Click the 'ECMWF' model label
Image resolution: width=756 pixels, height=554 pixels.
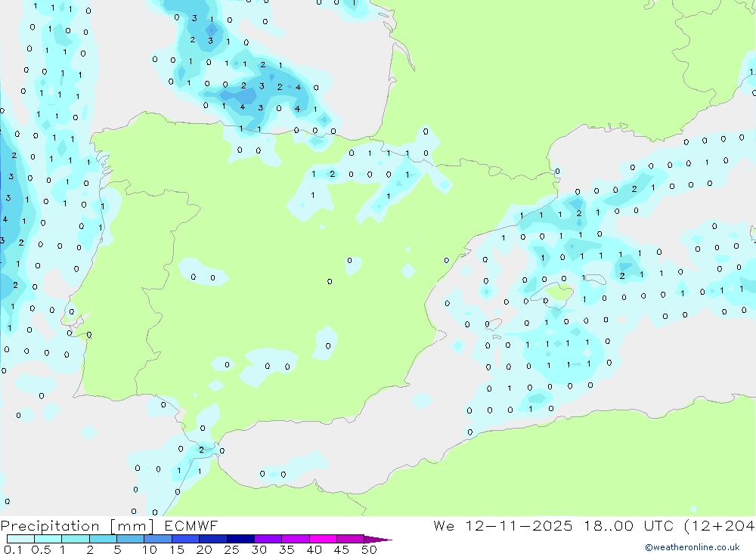click(191, 525)
